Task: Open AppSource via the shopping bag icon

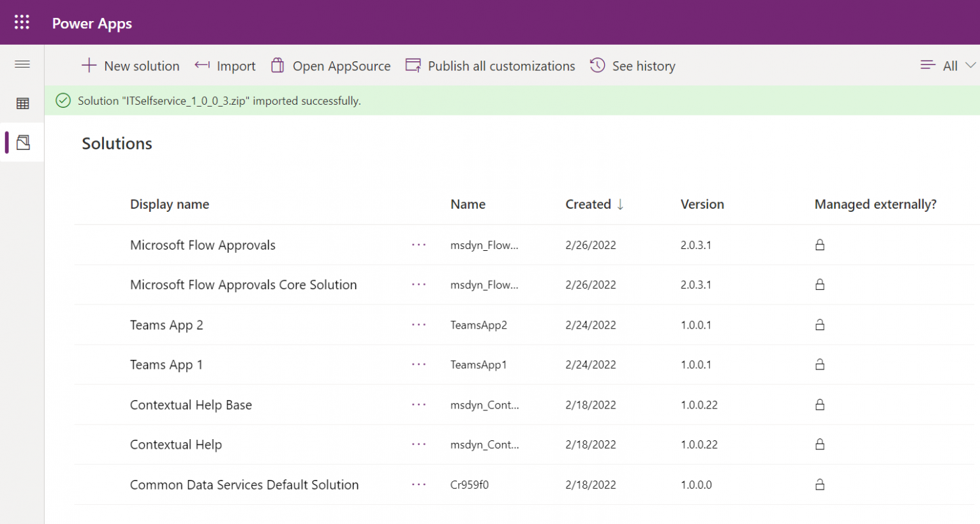Action: point(278,65)
